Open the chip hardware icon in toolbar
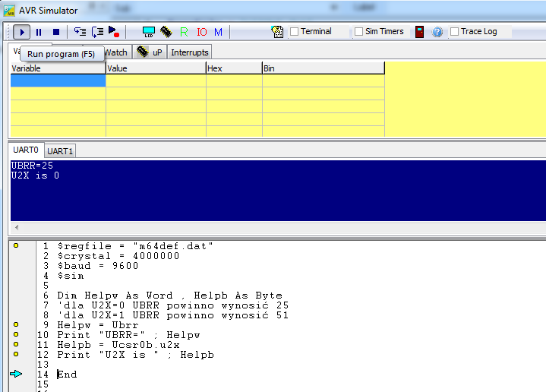546x392 pixels. click(x=166, y=32)
